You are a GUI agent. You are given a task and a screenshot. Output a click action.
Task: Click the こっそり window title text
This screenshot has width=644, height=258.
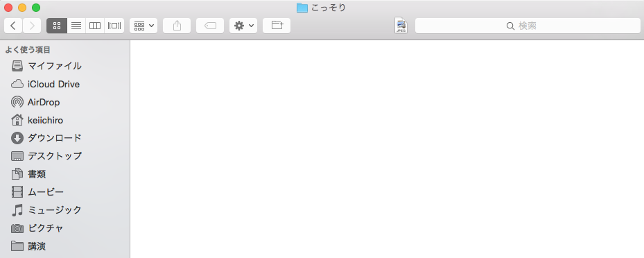coord(328,8)
